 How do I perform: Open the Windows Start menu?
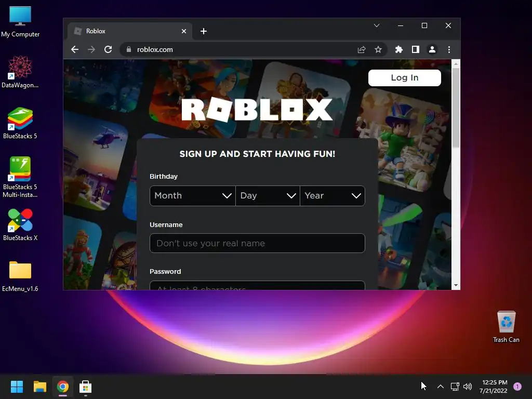(17, 387)
